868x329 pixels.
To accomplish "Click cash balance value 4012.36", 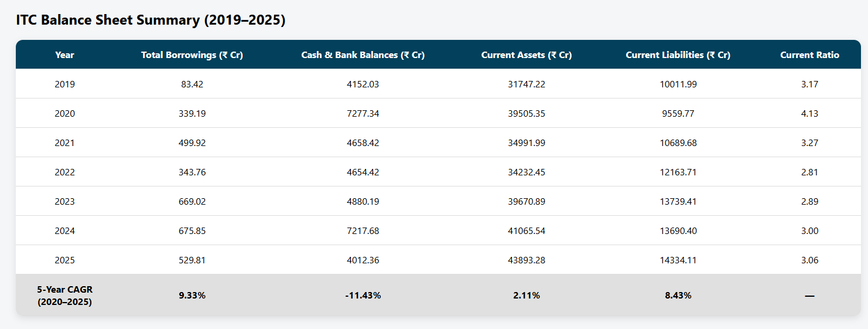I will (363, 260).
